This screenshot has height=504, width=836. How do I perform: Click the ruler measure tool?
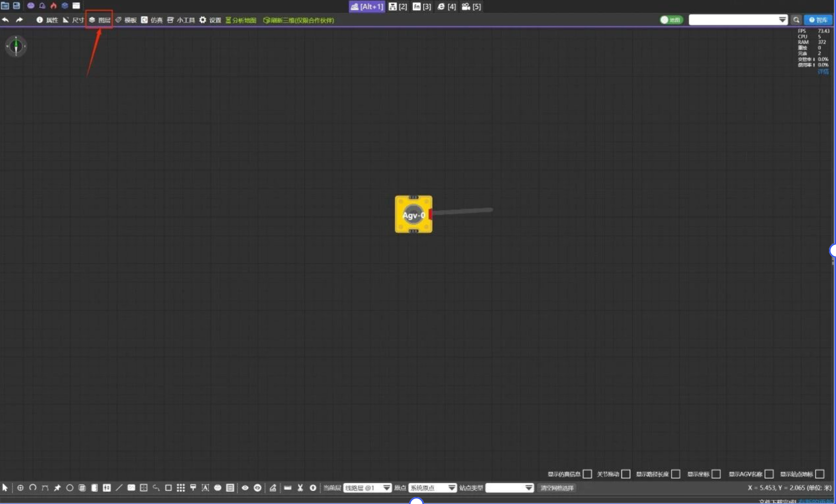[x=287, y=487]
